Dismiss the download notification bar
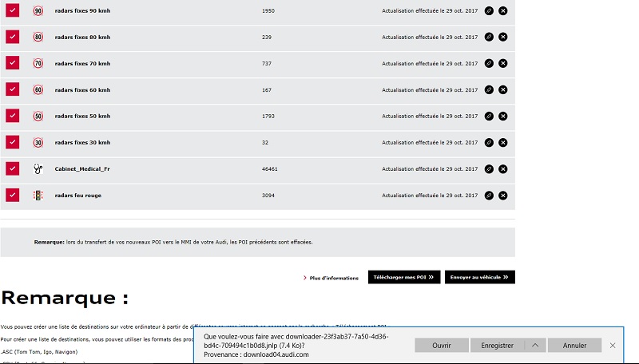 tap(613, 345)
